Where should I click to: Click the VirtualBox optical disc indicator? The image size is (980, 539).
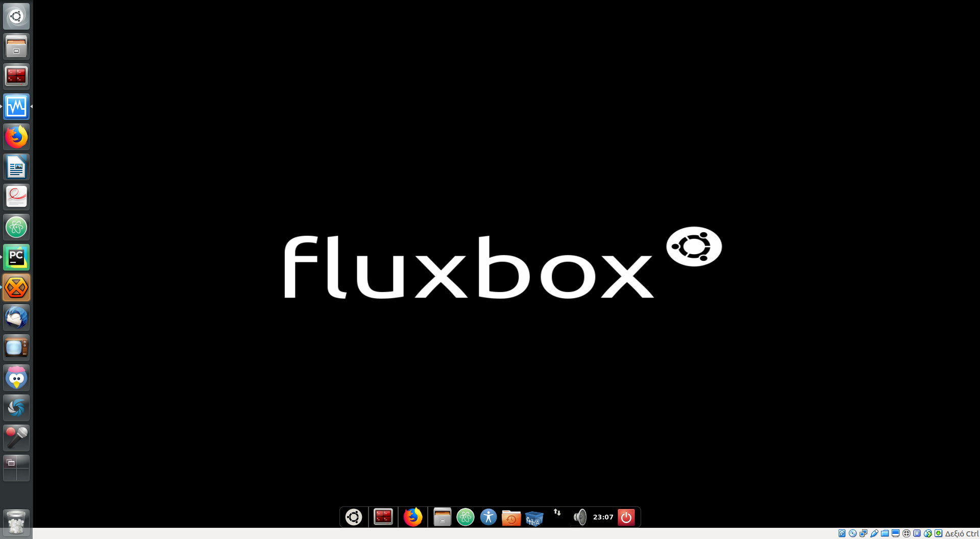click(853, 533)
